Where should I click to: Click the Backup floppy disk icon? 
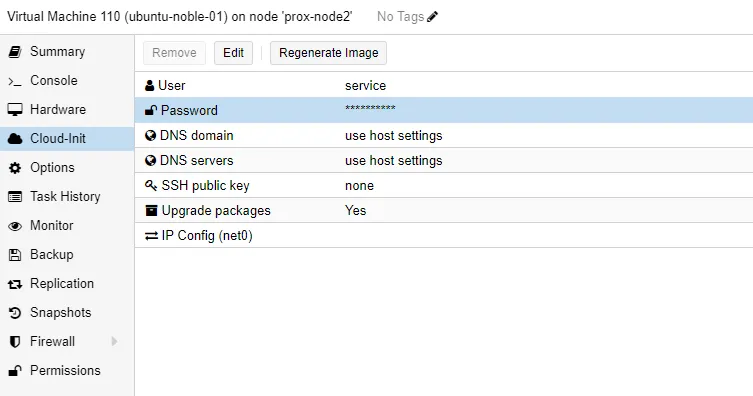(15, 255)
